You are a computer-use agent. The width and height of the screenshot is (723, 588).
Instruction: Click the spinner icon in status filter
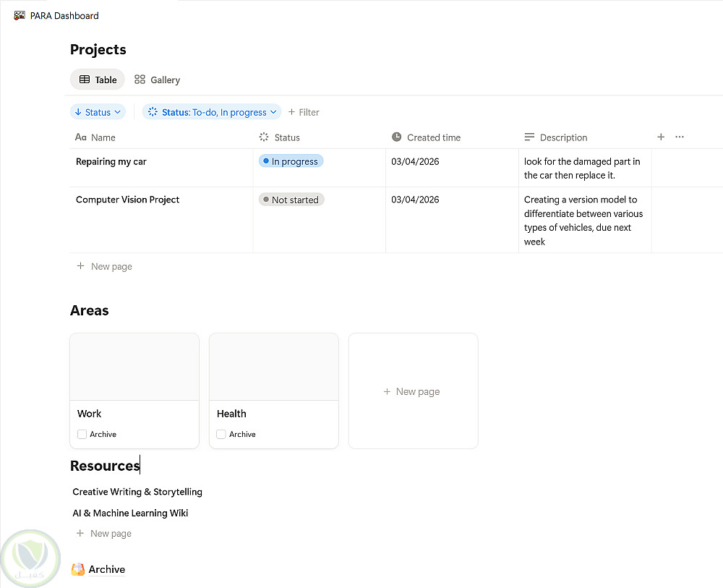click(153, 112)
